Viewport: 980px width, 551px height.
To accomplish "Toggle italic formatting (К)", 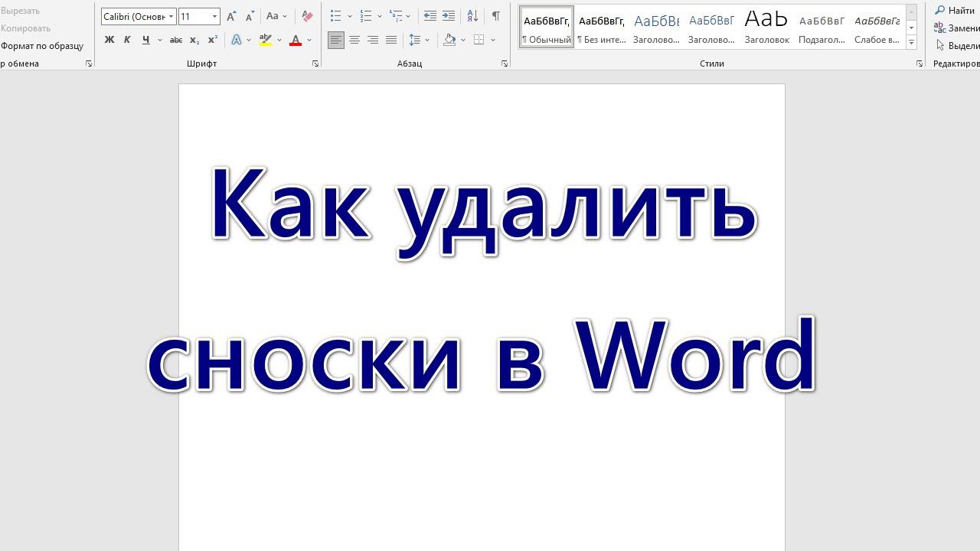I will point(127,40).
